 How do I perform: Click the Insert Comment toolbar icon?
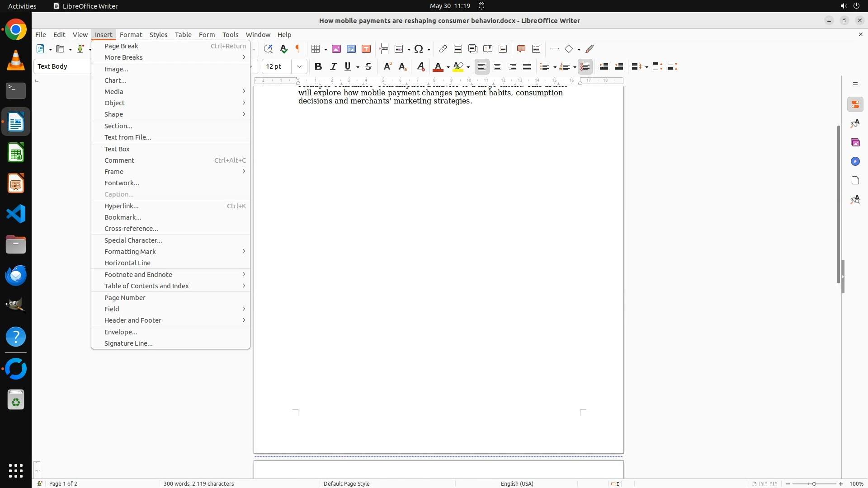pos(521,49)
